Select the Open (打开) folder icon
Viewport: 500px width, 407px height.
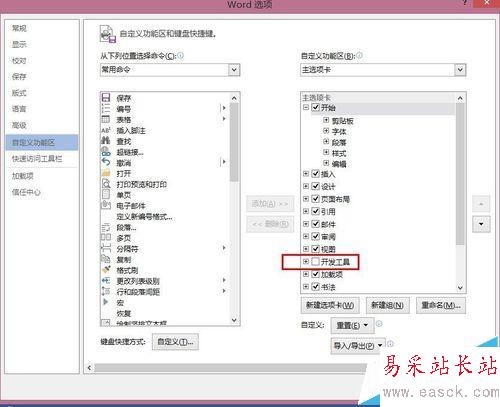(x=106, y=173)
